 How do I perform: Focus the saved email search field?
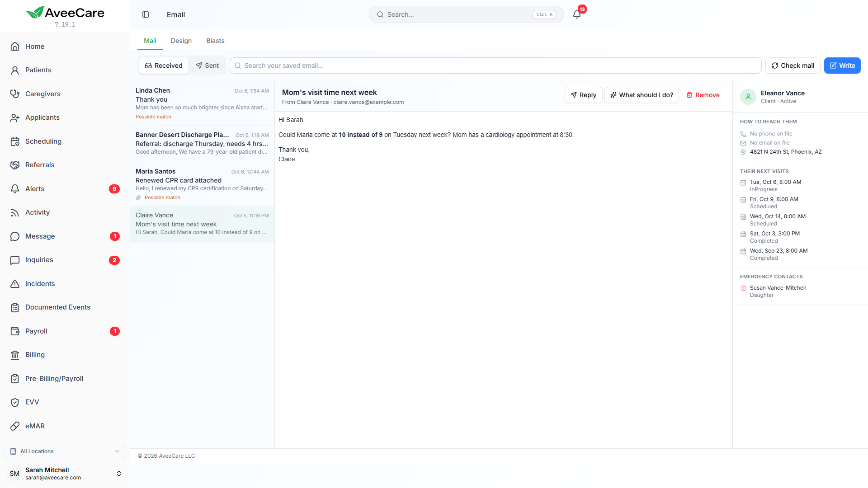495,66
